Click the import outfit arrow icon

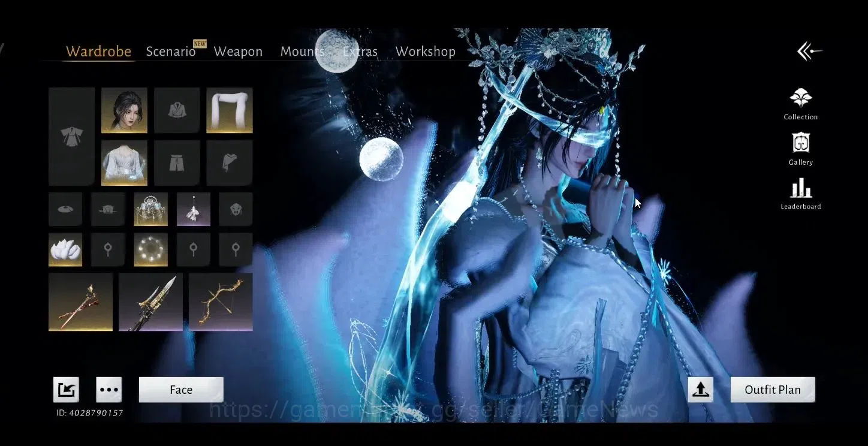pyautogui.click(x=66, y=390)
